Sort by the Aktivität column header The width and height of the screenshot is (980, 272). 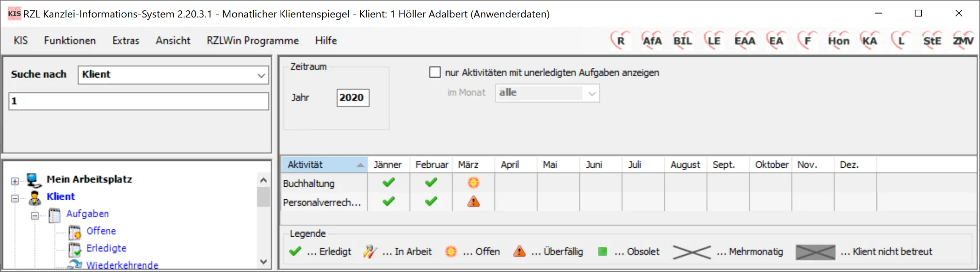click(x=324, y=164)
